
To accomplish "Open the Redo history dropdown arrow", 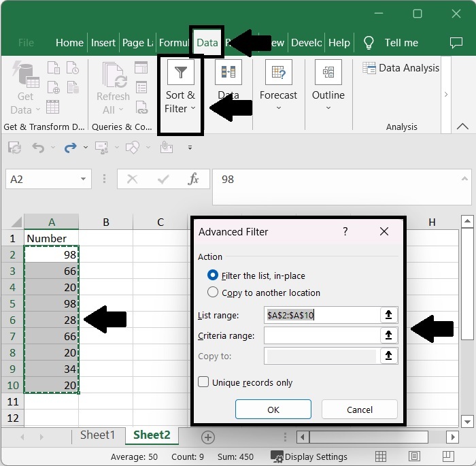I will click(86, 148).
